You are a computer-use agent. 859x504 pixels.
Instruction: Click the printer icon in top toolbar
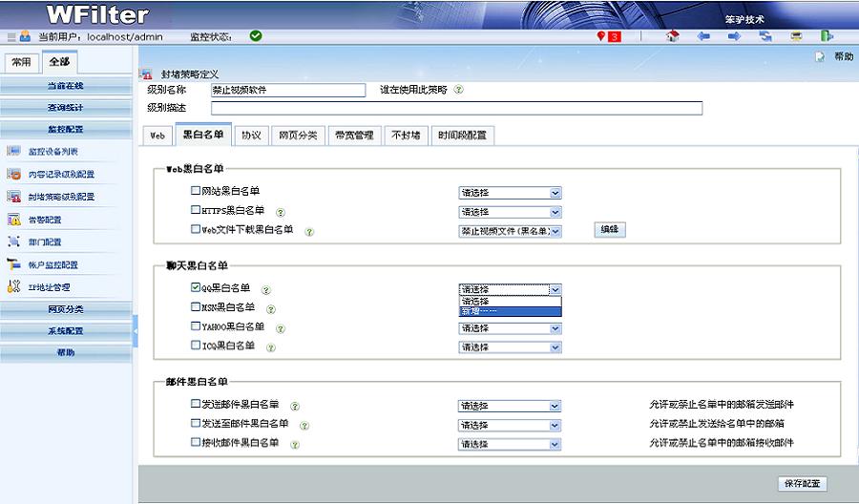(796, 36)
